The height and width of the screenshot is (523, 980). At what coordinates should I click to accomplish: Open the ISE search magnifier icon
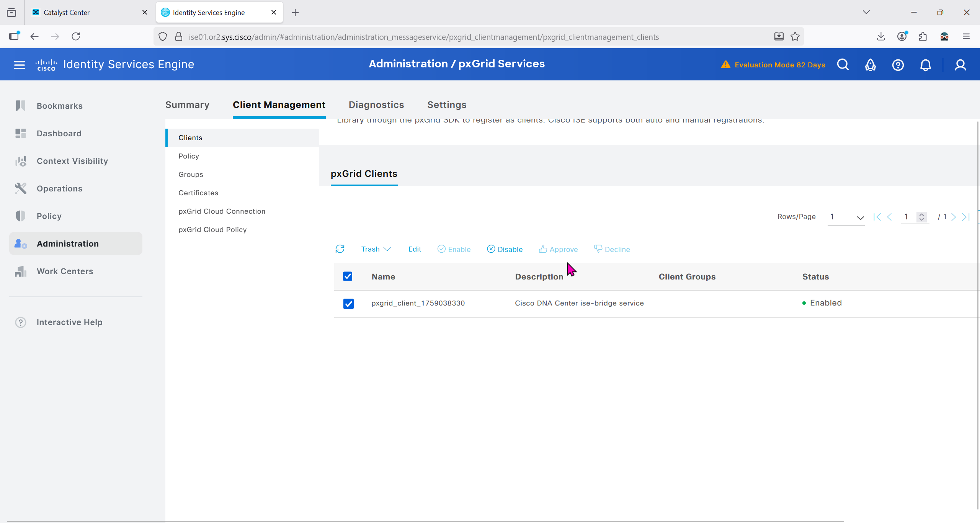tap(843, 65)
